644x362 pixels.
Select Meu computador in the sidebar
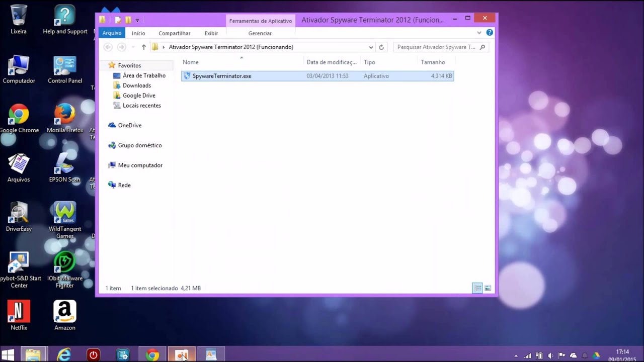click(x=135, y=165)
